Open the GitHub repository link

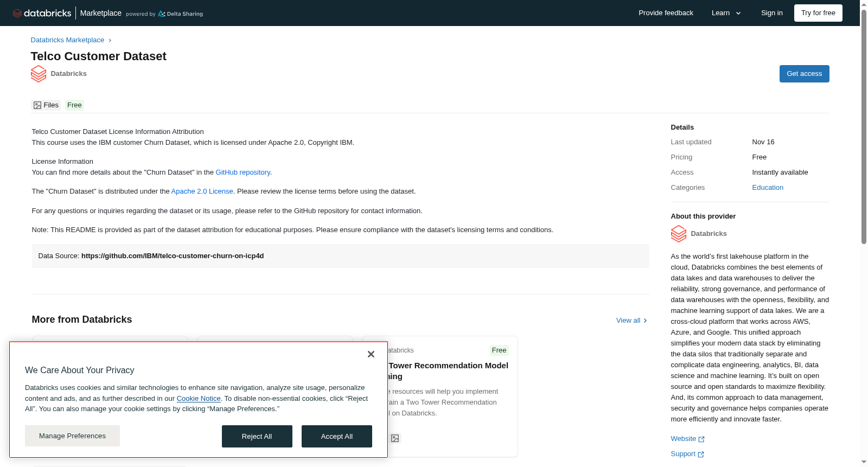[242, 172]
